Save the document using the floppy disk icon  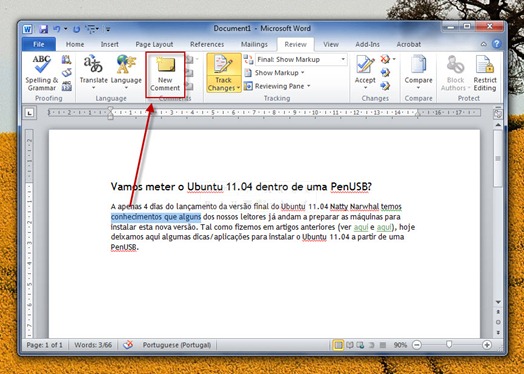(x=43, y=29)
